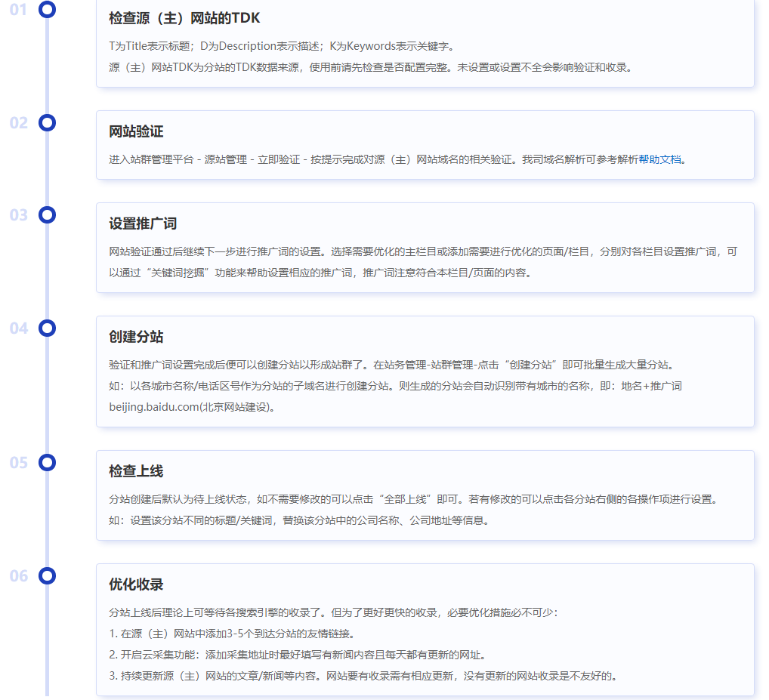Click the step 05 node marker
Screen dimensions: 769x700
click(48, 463)
